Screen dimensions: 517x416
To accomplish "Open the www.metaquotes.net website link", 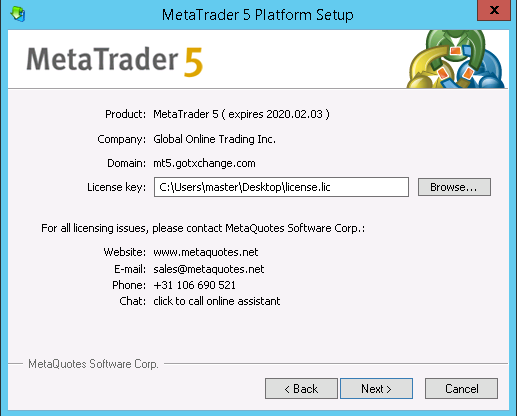I will (206, 252).
